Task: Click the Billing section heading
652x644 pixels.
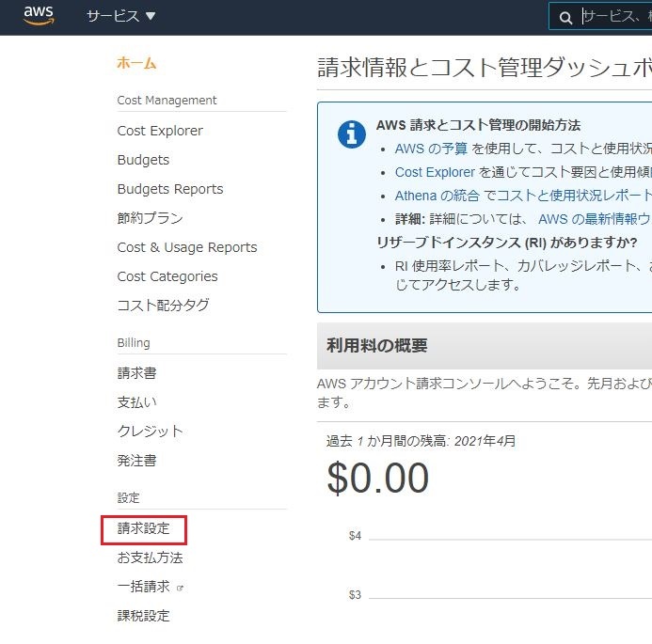Action: coord(134,343)
